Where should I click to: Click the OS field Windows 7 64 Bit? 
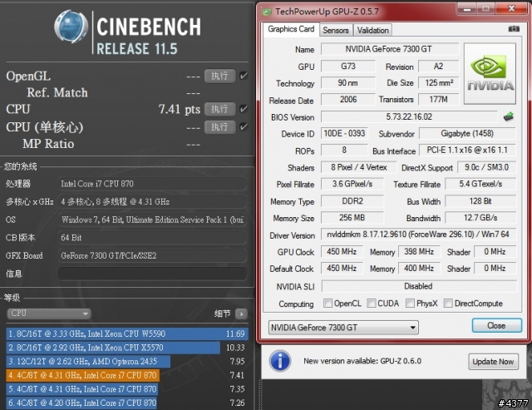click(152, 220)
